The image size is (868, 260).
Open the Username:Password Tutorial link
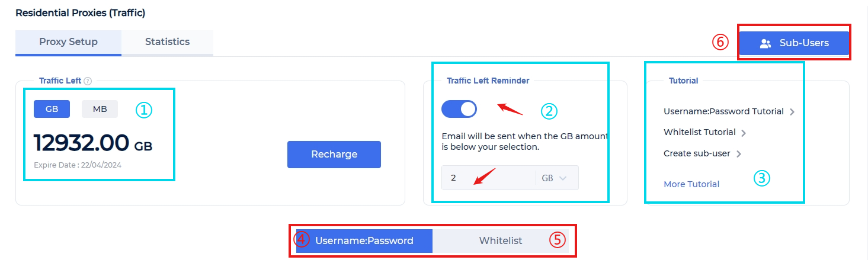pyautogui.click(x=723, y=111)
